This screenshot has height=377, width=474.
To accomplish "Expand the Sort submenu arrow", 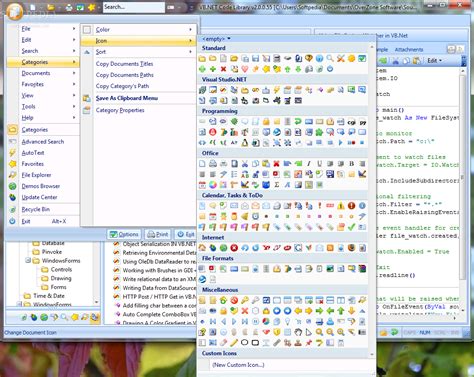I will 191,52.
